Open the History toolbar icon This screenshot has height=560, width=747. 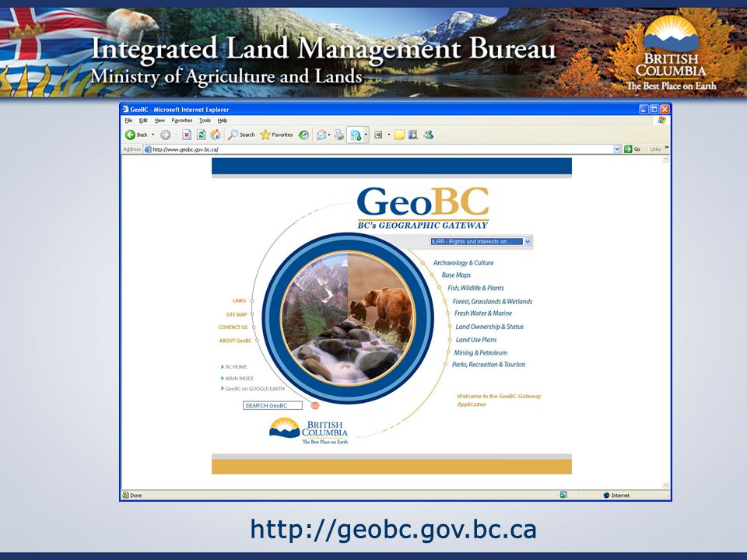[x=303, y=135]
